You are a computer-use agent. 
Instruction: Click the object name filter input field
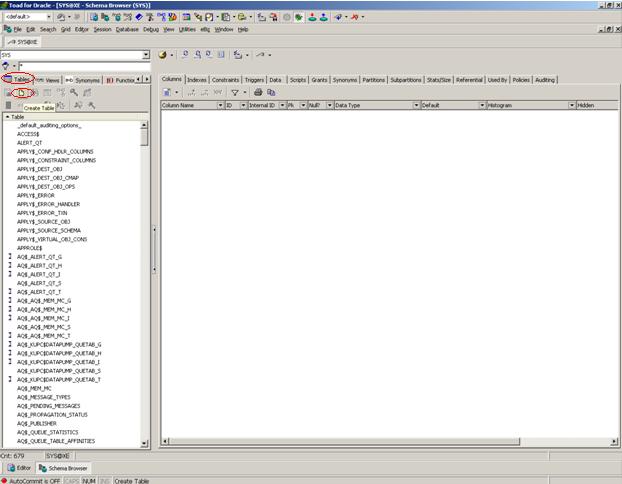[84, 66]
